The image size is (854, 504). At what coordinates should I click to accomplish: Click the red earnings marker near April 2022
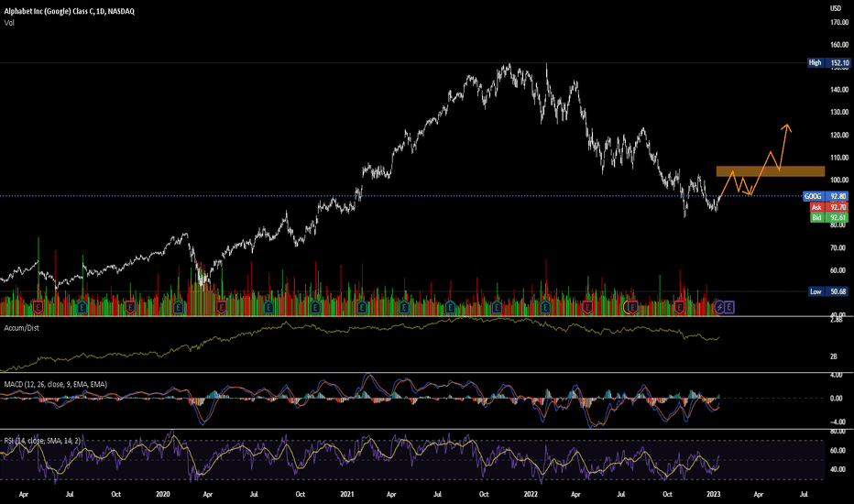tap(587, 307)
